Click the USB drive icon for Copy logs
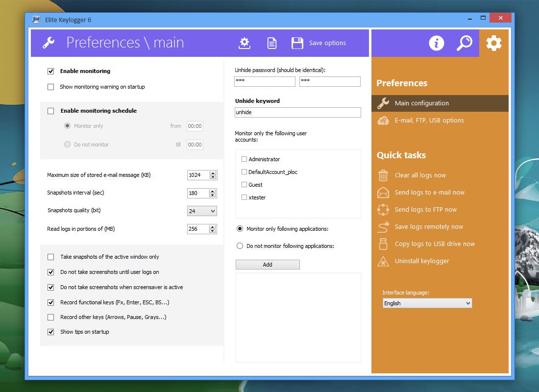Image resolution: width=539 pixels, height=392 pixels. tap(383, 244)
